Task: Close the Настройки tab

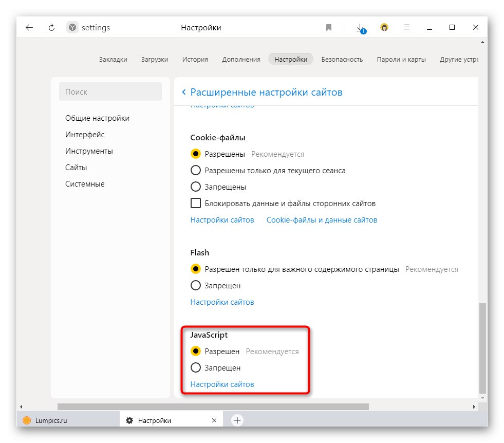Action: 214,420
